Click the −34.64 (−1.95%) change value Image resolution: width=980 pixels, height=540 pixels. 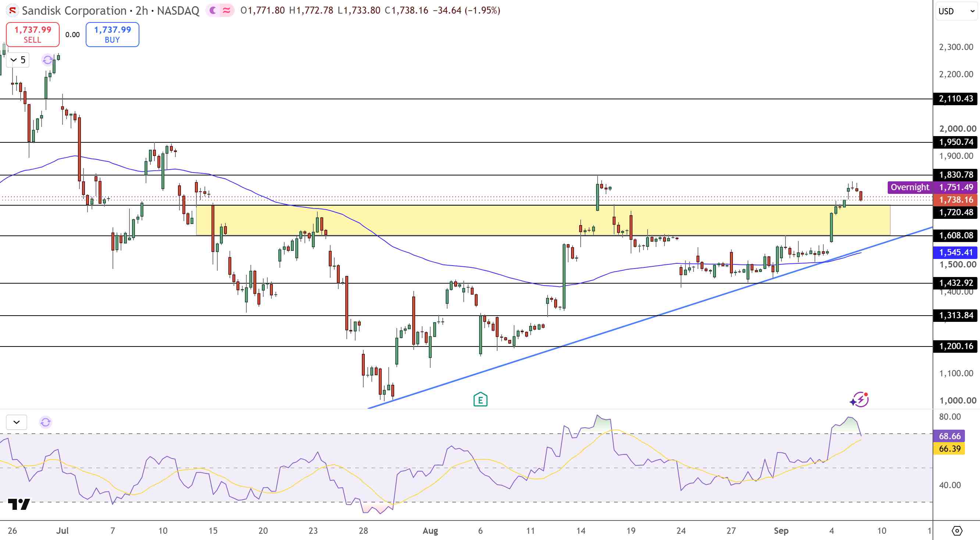click(x=466, y=10)
